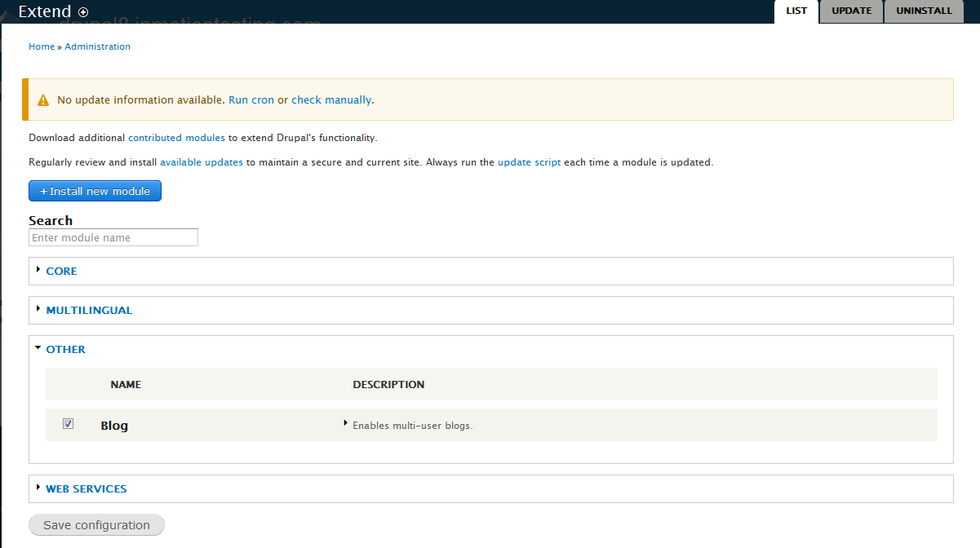This screenshot has width=980, height=548.
Task: Open the UNINSTALL tab
Action: click(x=924, y=11)
